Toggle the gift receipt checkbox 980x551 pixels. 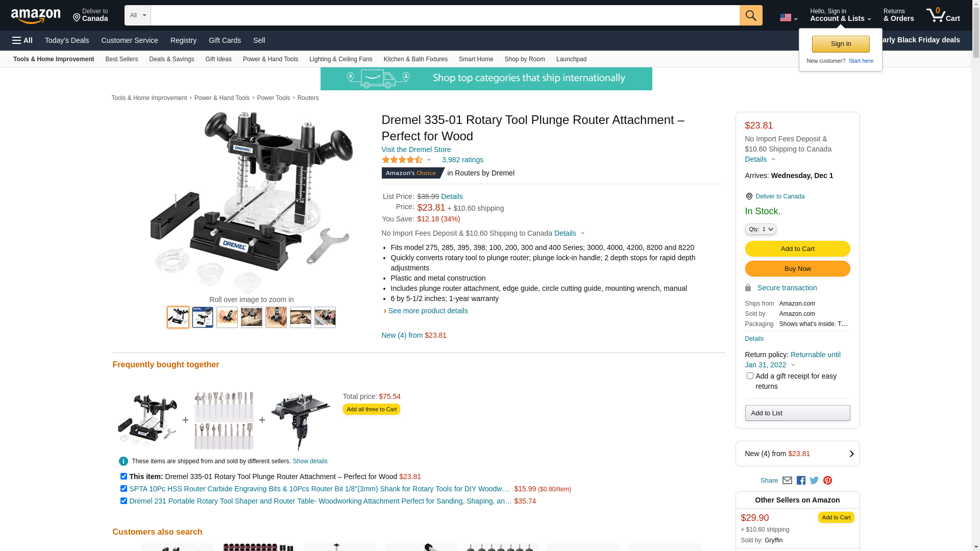click(x=750, y=376)
